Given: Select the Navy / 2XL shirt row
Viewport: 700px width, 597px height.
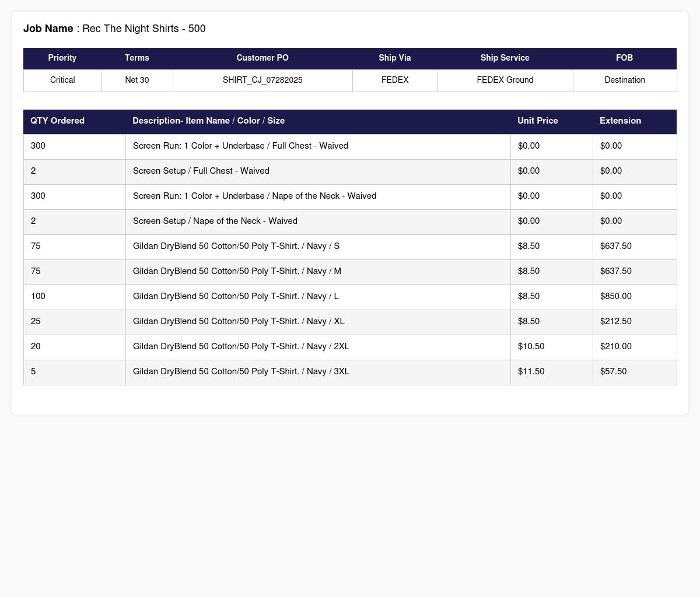Looking at the screenshot, I should [x=241, y=347].
